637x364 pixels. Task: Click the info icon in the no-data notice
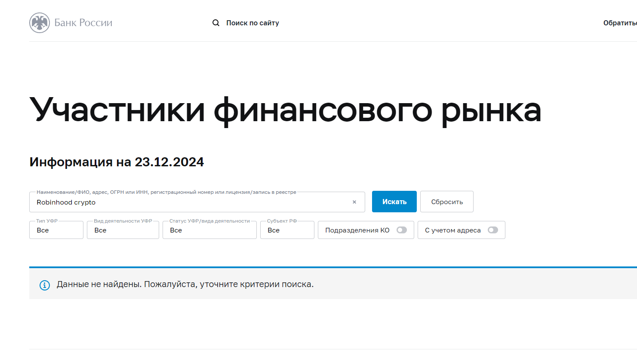click(x=45, y=285)
